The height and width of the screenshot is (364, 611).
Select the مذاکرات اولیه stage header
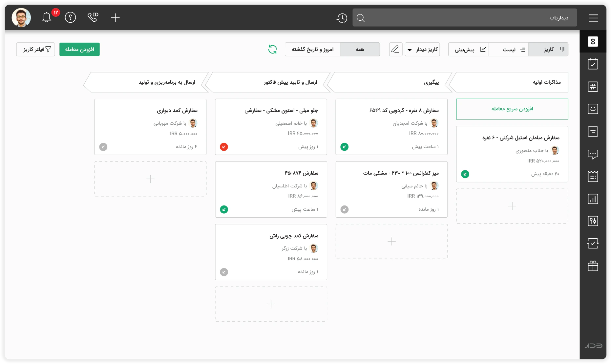pos(512,82)
